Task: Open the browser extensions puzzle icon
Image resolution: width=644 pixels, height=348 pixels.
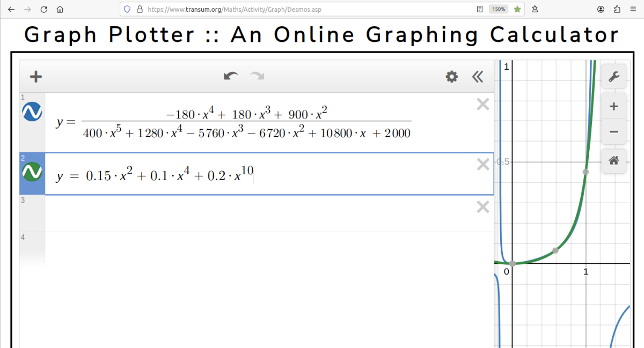Action: point(617,9)
